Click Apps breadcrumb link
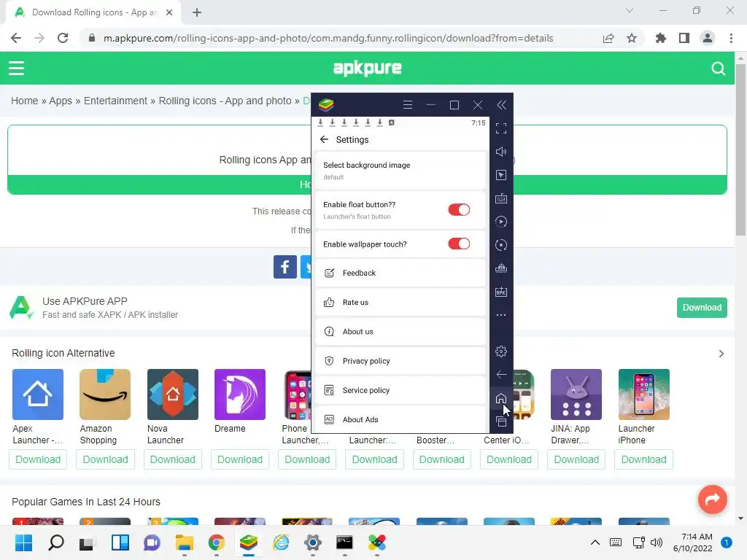Viewport: 747px width, 560px height. tap(61, 101)
